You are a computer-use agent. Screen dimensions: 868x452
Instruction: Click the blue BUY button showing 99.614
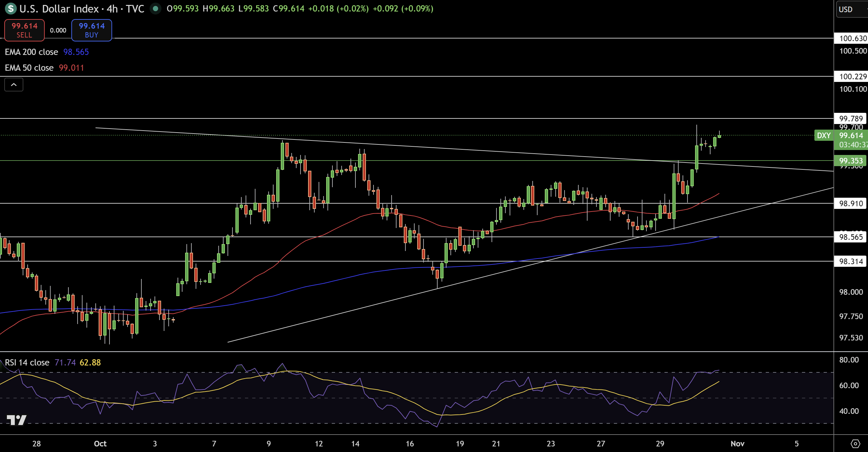pyautogui.click(x=91, y=30)
